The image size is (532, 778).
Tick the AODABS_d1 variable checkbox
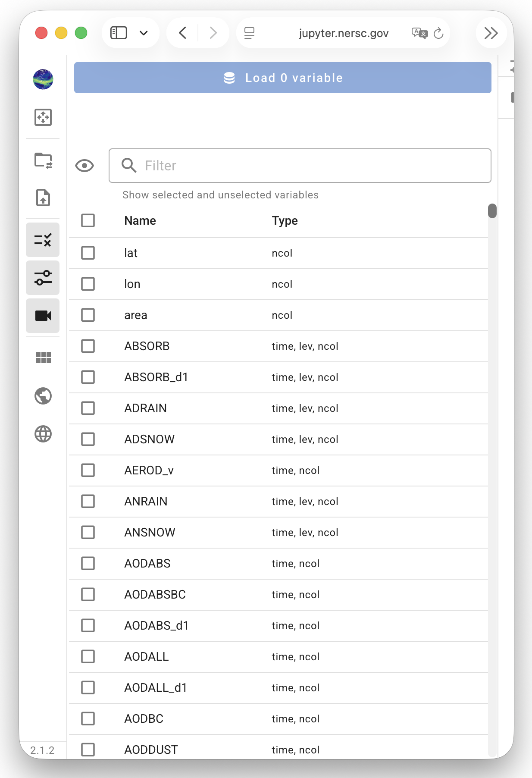click(88, 625)
